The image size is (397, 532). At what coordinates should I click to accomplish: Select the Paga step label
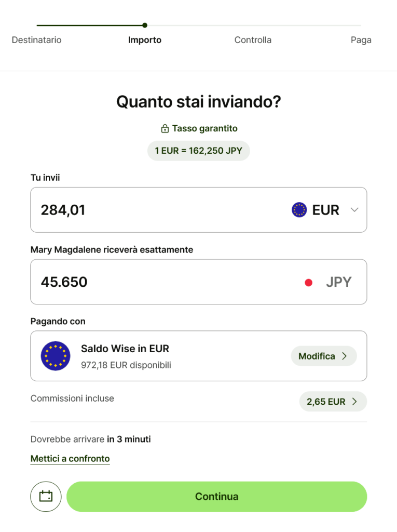[x=361, y=40]
